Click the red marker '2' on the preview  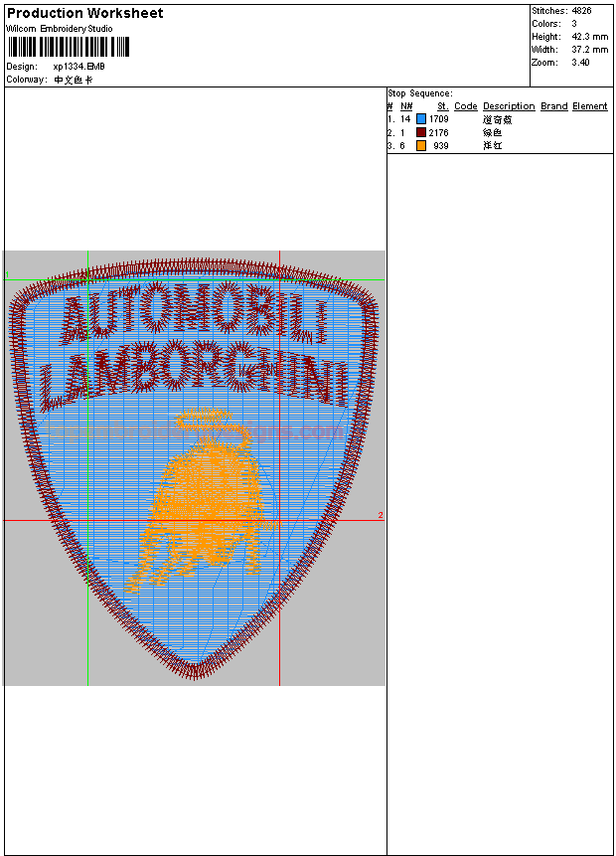[381, 515]
